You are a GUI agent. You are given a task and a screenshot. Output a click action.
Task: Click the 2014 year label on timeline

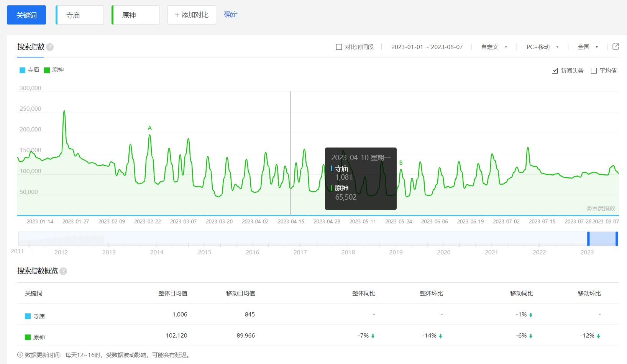pyautogui.click(x=157, y=252)
